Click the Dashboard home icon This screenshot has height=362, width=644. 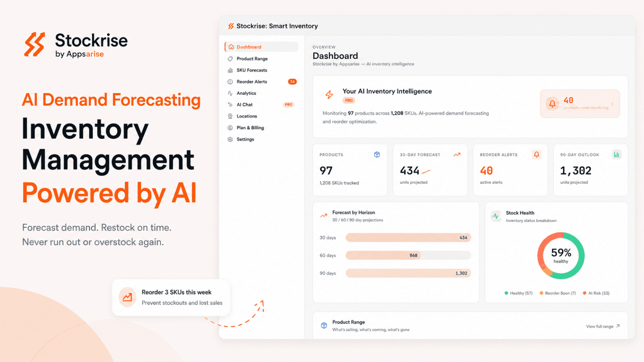click(x=231, y=47)
